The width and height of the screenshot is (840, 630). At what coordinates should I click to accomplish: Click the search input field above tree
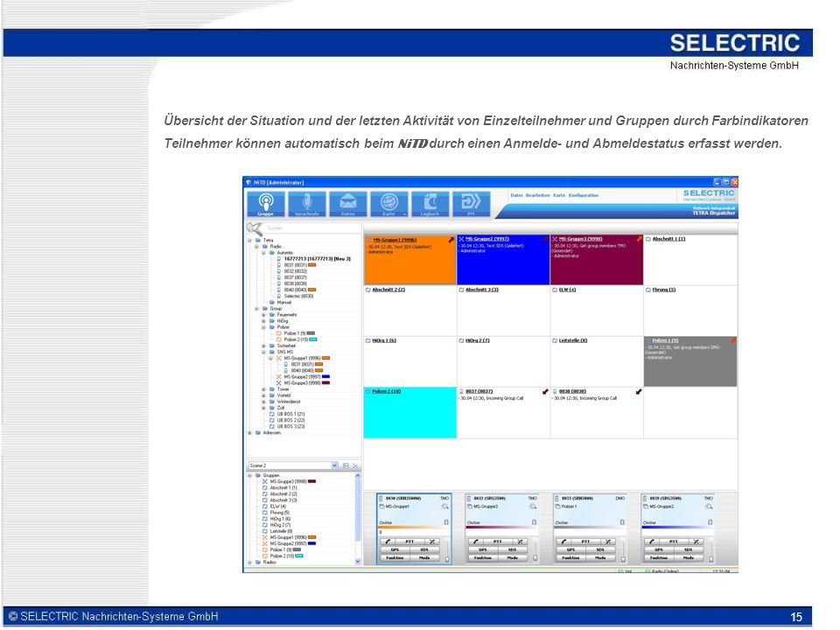tap(312, 228)
